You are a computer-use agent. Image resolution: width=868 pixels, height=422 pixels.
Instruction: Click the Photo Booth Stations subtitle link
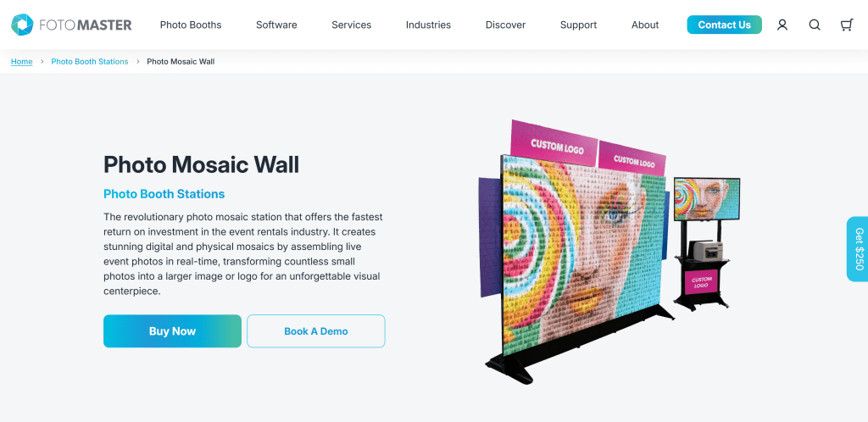(164, 194)
